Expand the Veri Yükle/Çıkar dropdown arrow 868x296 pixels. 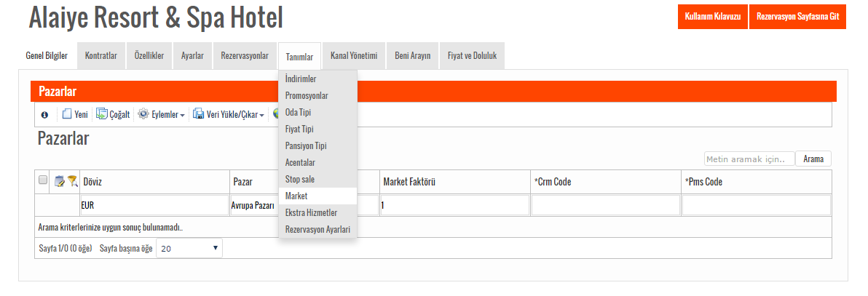pyautogui.click(x=262, y=116)
